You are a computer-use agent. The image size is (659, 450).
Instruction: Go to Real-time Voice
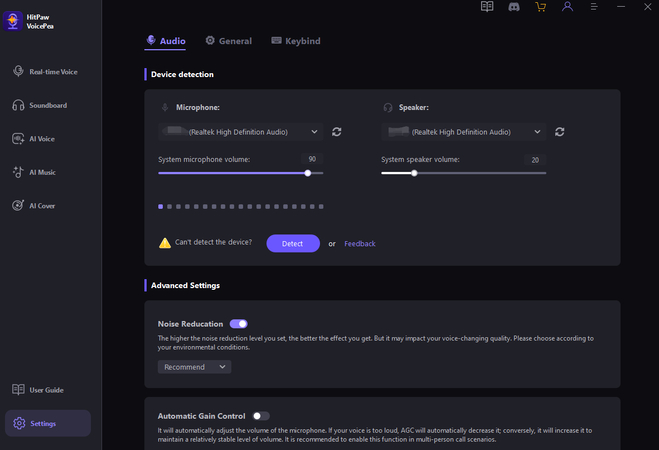tap(52, 72)
